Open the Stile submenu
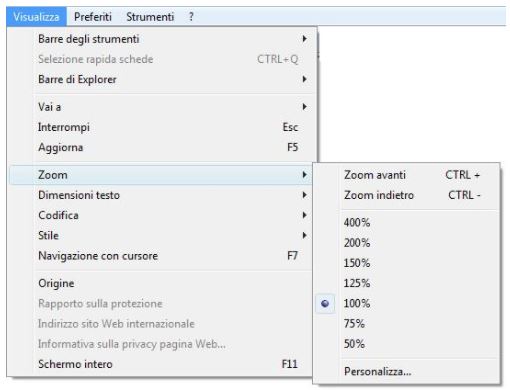 tap(161, 235)
